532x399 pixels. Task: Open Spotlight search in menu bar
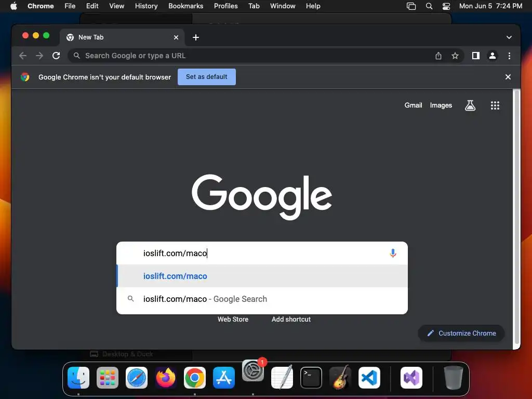pyautogui.click(x=429, y=6)
